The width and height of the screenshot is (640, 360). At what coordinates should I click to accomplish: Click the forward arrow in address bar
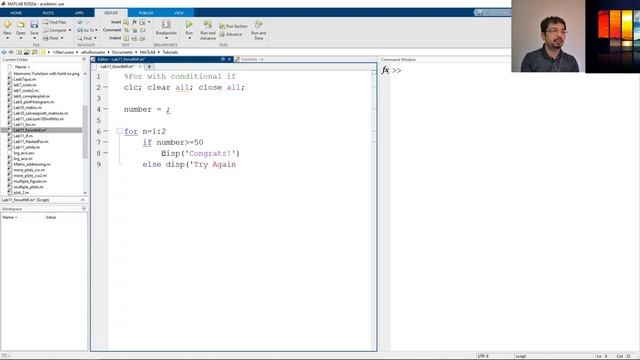11,52
